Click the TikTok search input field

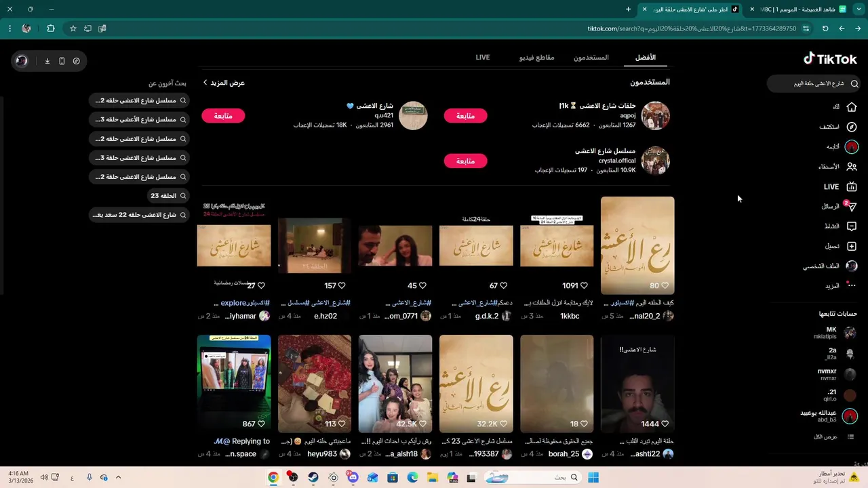[814, 83]
